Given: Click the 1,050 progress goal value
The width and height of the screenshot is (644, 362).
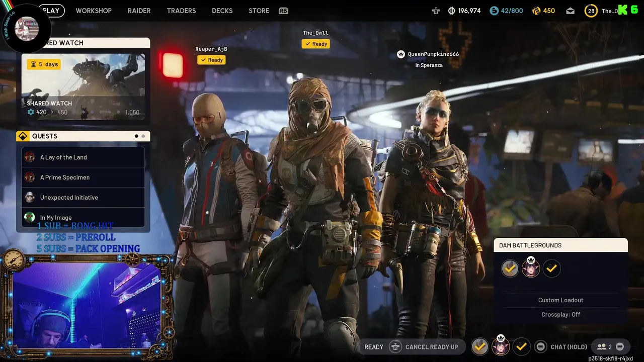Looking at the screenshot, I should pyautogui.click(x=132, y=112).
